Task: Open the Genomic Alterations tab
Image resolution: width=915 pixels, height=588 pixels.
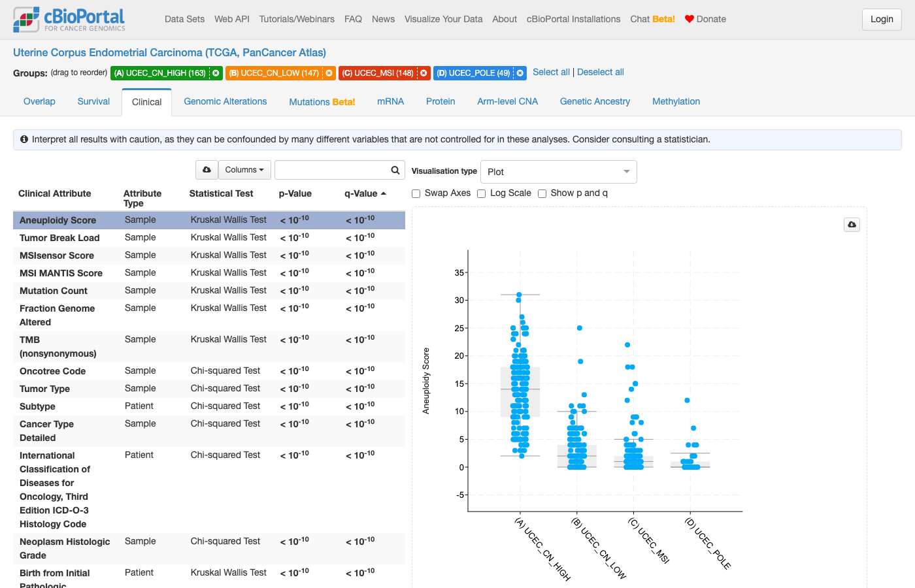Action: (225, 101)
